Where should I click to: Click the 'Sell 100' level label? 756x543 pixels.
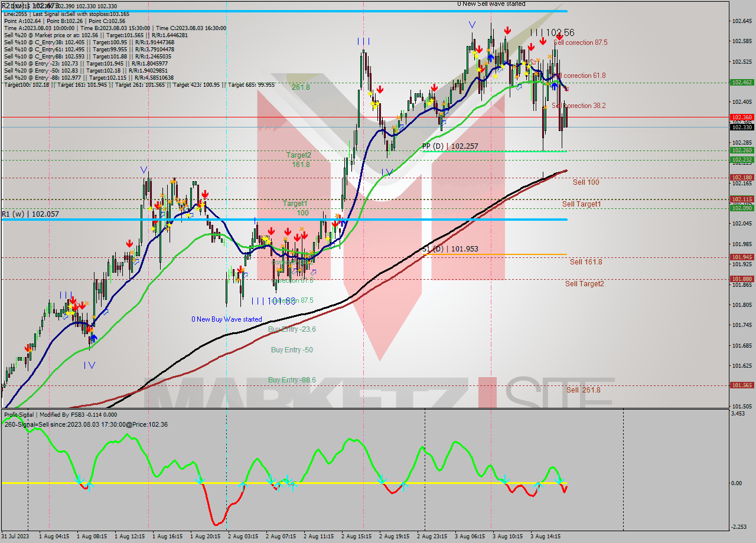586,182
